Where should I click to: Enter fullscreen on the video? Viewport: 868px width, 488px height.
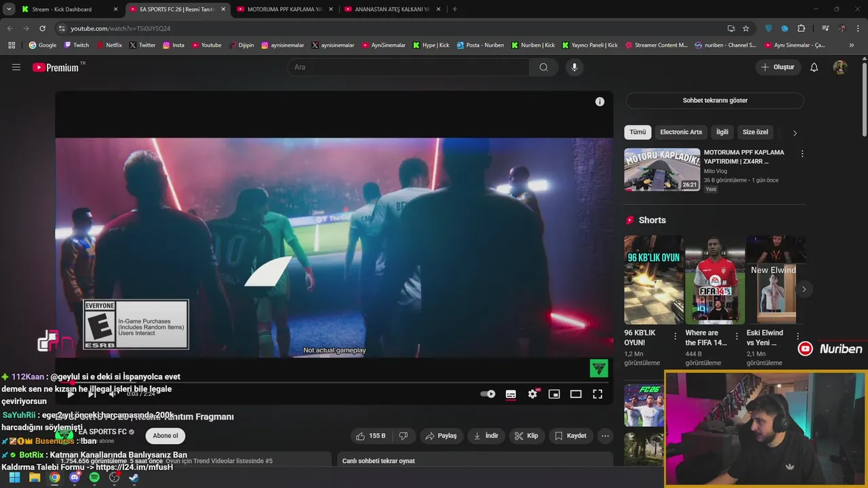(597, 394)
